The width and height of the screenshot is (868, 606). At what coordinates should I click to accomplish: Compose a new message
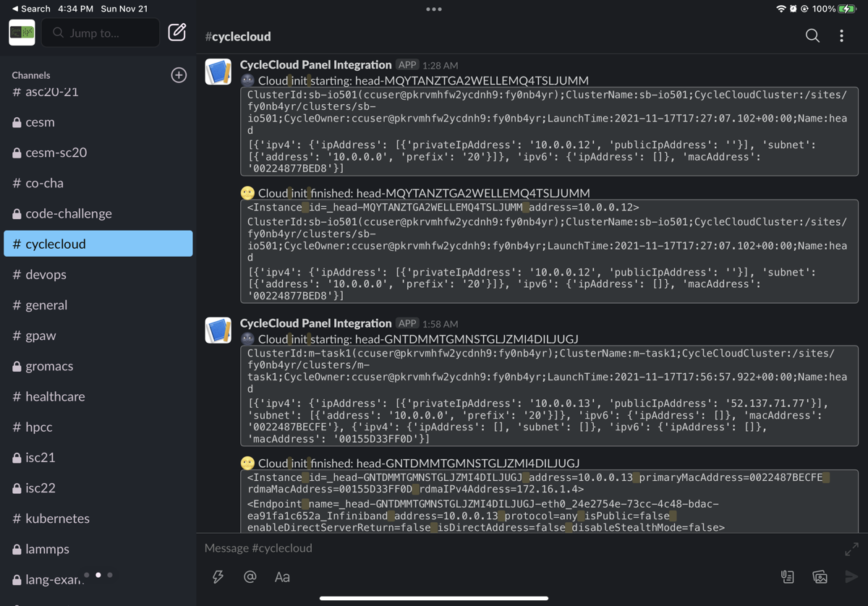[x=177, y=33]
